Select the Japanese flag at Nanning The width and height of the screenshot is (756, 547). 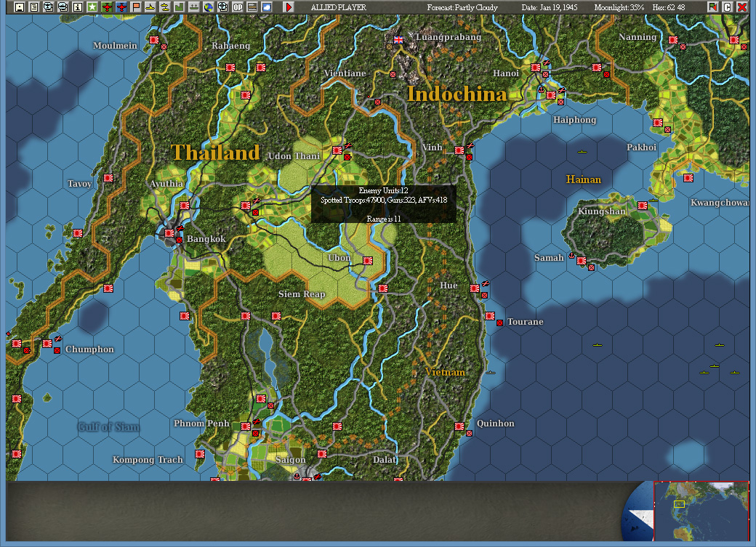tap(673, 40)
